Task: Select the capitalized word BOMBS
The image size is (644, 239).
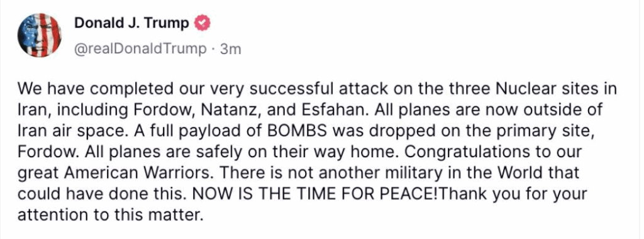Action: point(297,131)
